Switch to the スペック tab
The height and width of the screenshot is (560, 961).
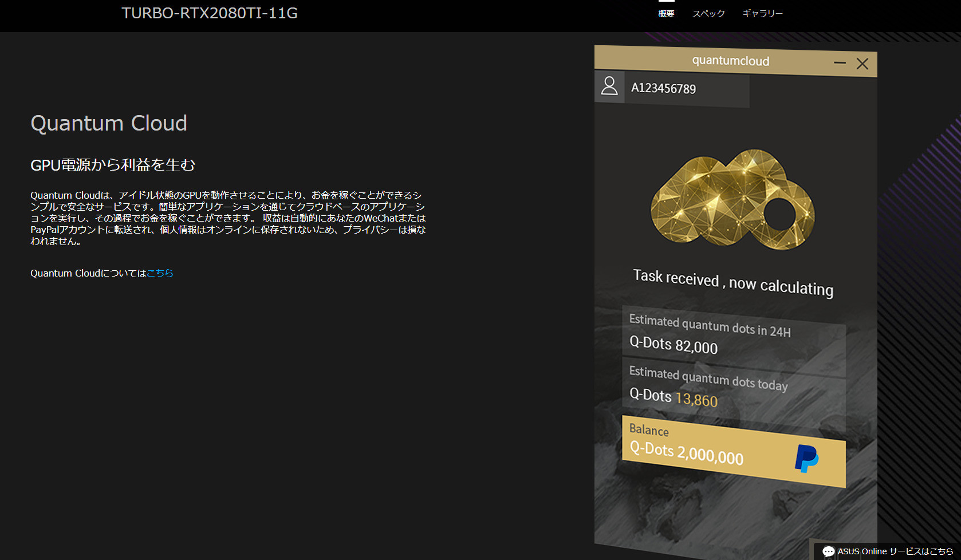[x=708, y=13]
